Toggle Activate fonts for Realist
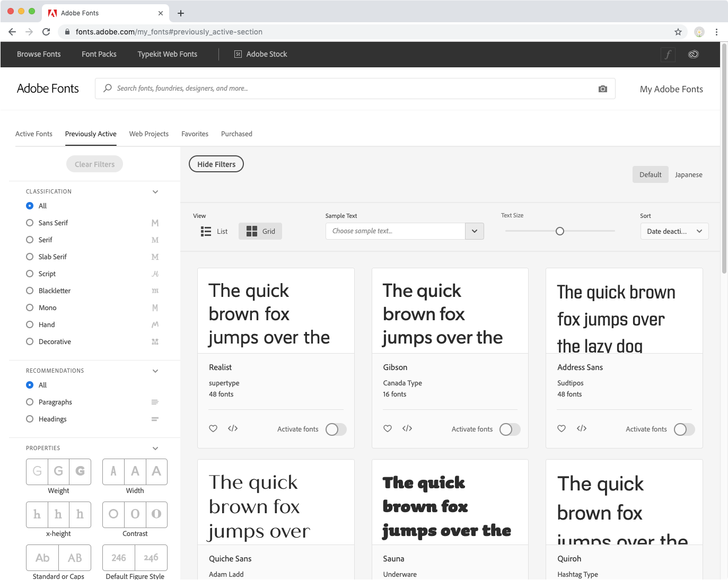 click(x=336, y=429)
